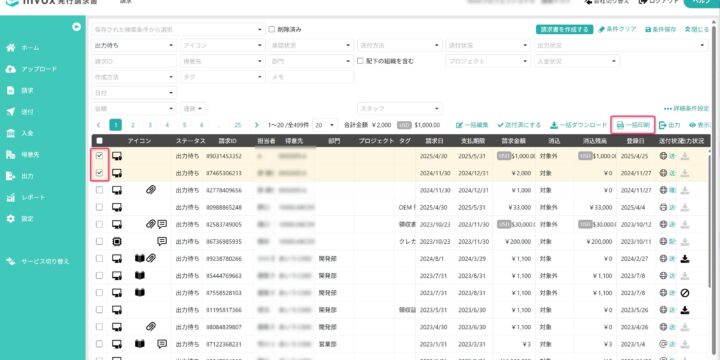Image resolution: width=720 pixels, height=360 pixels.
Task: Open the 得意先 sidebar section
Action: point(30,155)
